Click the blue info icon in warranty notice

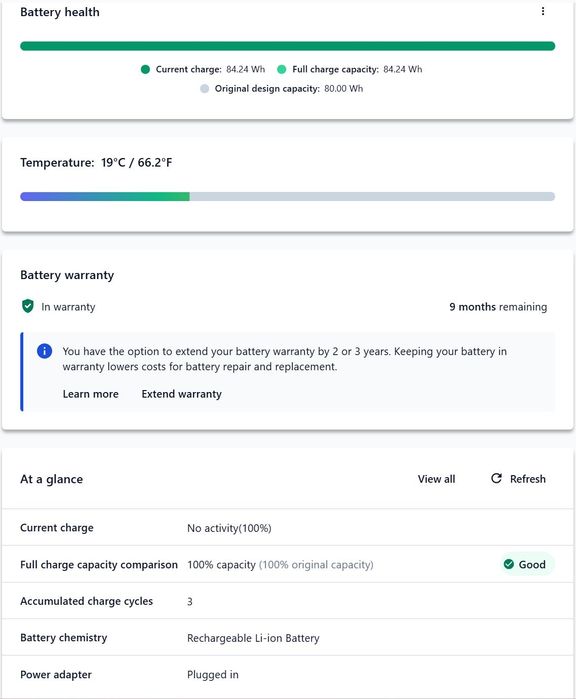coord(45,351)
